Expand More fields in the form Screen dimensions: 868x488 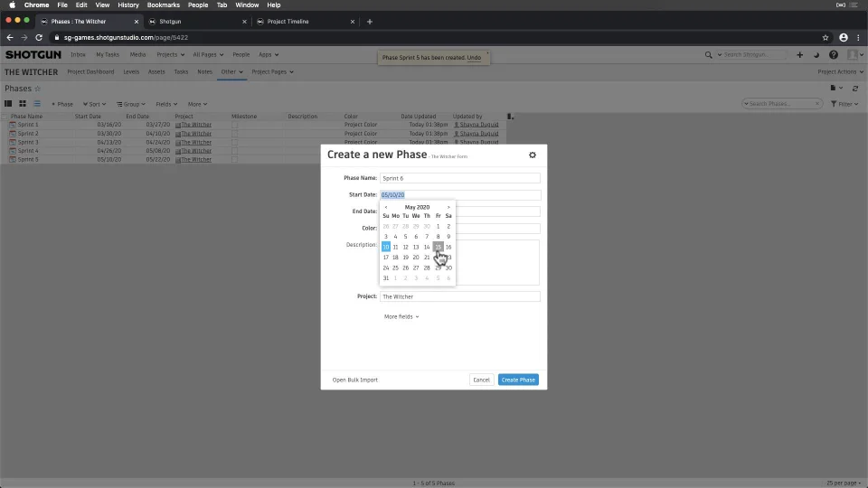pos(401,316)
